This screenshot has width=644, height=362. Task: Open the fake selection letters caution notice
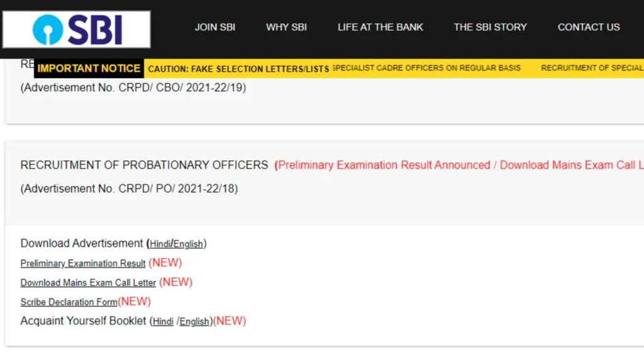coord(238,69)
